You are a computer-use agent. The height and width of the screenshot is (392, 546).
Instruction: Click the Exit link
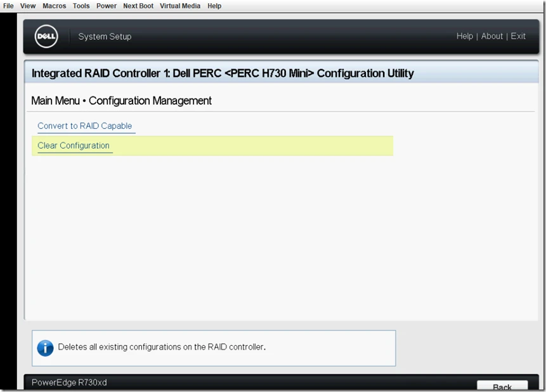518,36
